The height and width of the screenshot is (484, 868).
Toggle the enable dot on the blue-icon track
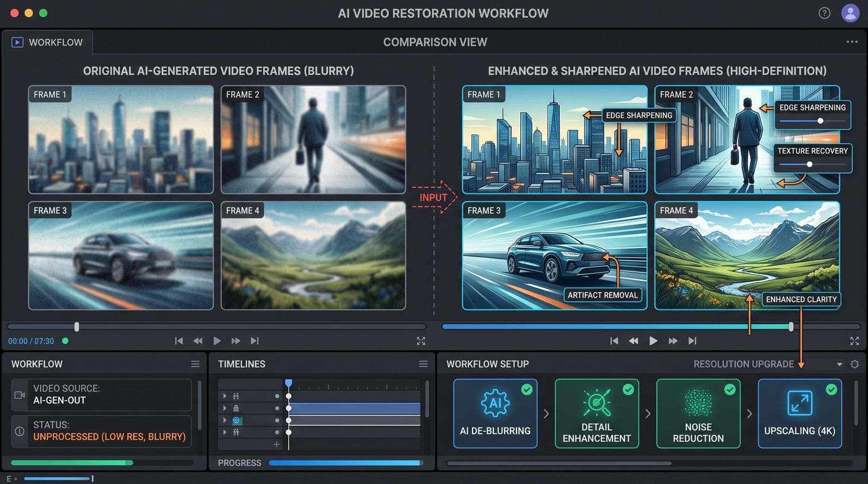click(x=277, y=420)
